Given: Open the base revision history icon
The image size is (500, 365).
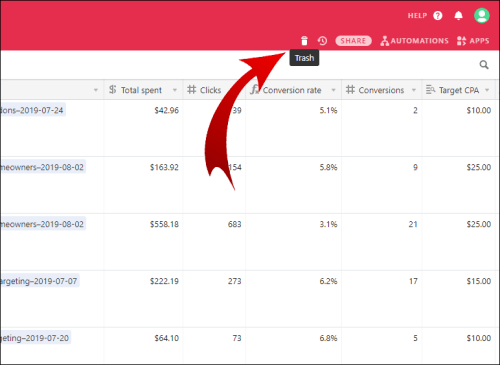Looking at the screenshot, I should tap(322, 41).
